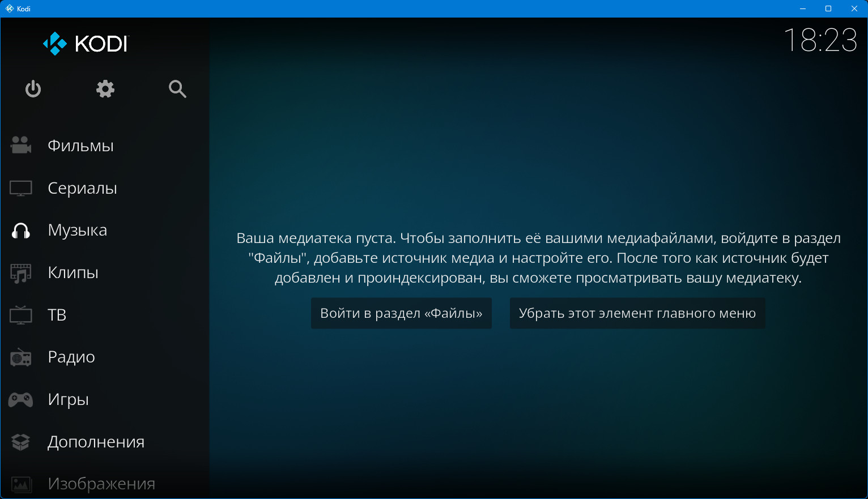Click the Kodi icon in the title bar
This screenshot has width=868, height=499.
[10, 8]
